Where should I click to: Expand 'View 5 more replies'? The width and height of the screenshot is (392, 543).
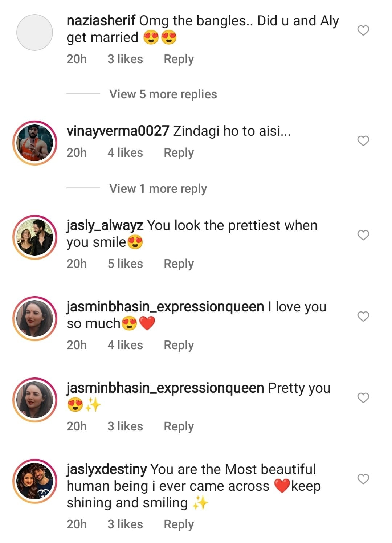click(x=163, y=94)
